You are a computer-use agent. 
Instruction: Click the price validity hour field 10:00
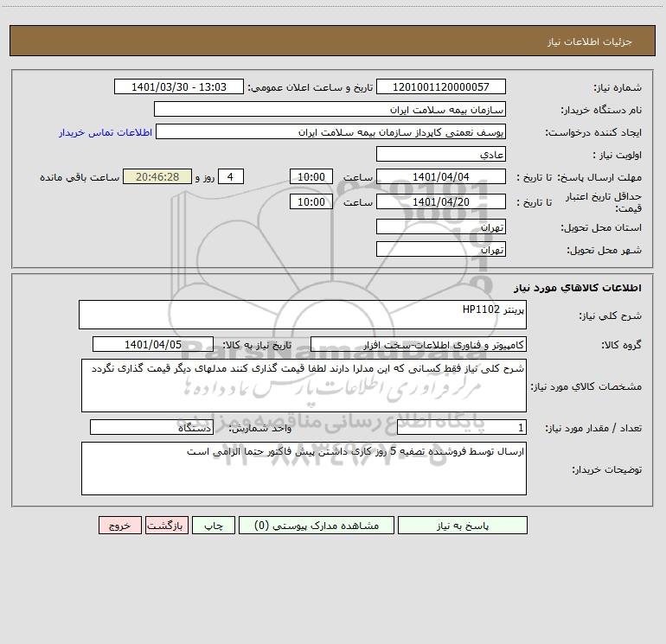pos(311,201)
